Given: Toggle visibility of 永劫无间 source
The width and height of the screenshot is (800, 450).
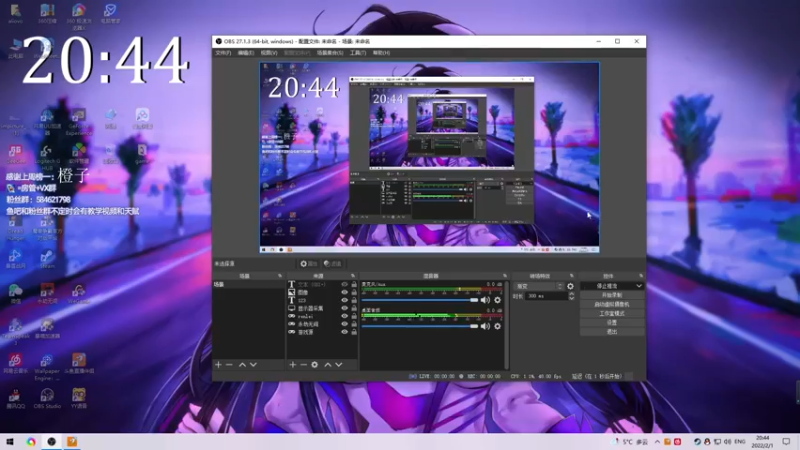Looking at the screenshot, I should click(344, 324).
